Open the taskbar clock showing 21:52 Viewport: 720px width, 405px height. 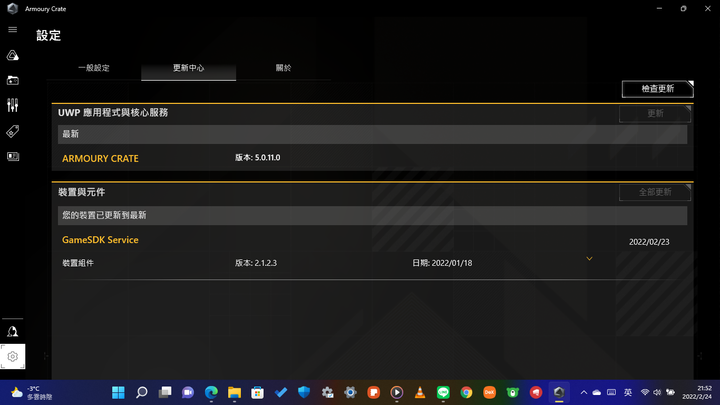[697, 392]
